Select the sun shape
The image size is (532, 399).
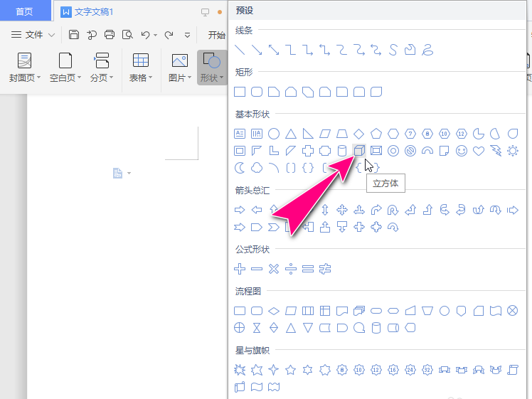pyautogui.click(x=513, y=151)
